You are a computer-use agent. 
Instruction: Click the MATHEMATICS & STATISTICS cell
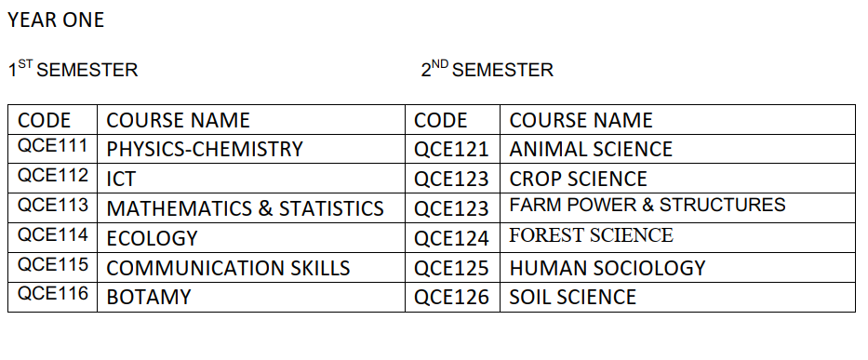tap(251, 208)
